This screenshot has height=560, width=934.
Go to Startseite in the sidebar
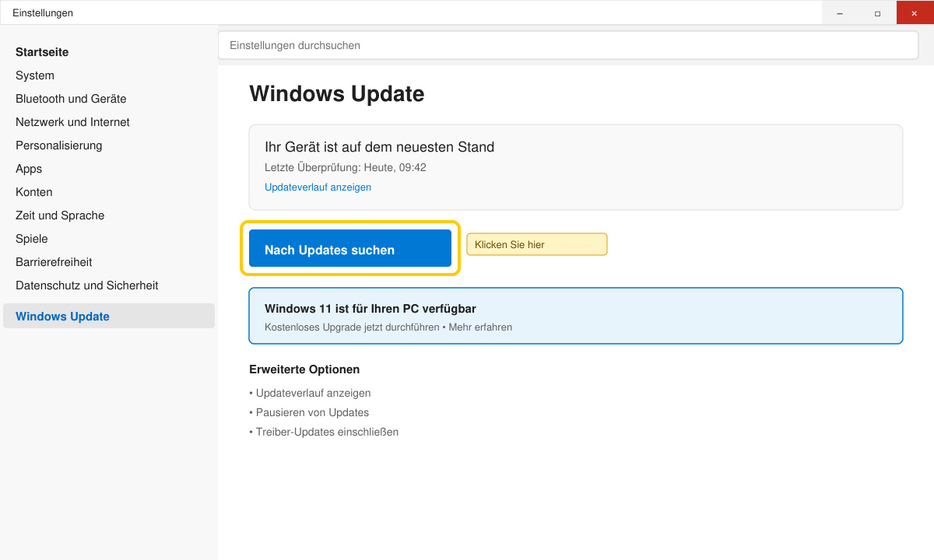[42, 52]
